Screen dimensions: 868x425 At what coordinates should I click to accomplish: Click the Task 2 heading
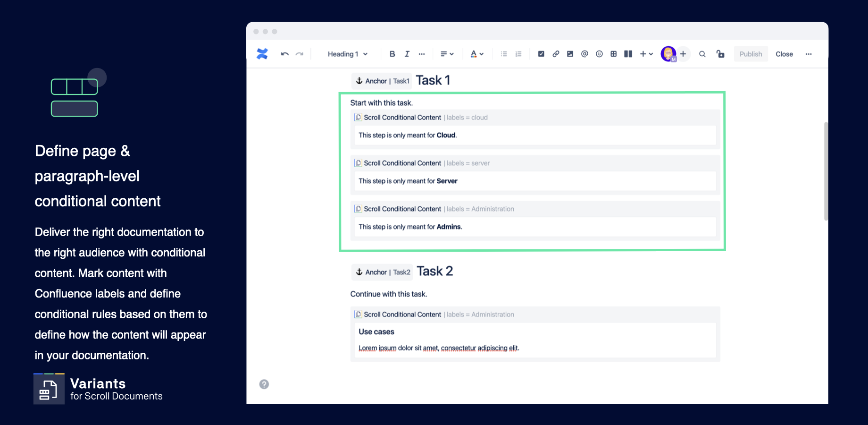(435, 271)
